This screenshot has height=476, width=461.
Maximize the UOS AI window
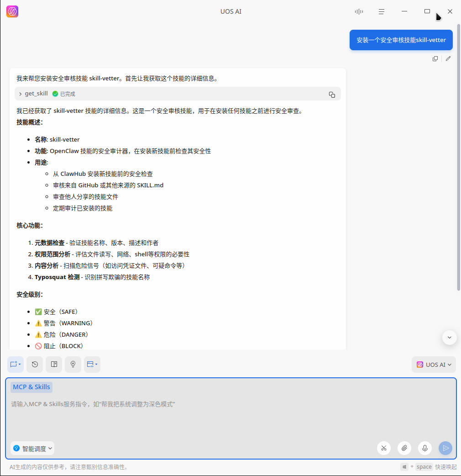427,11
